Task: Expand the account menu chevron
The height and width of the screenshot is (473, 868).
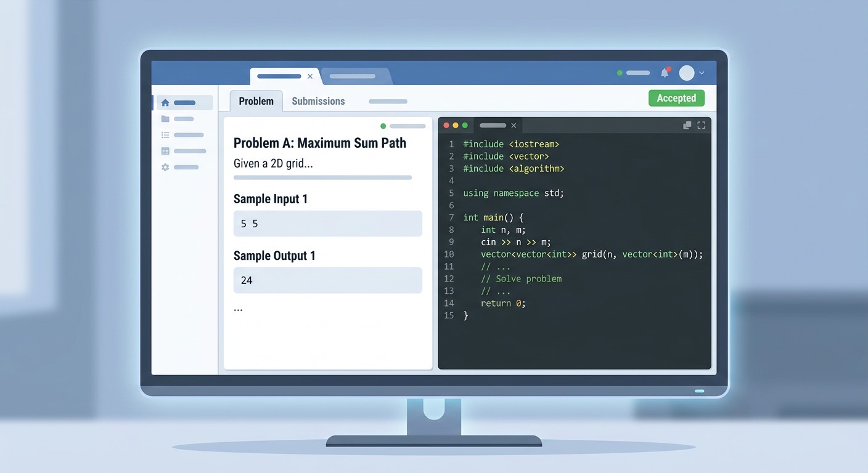Action: 702,73
